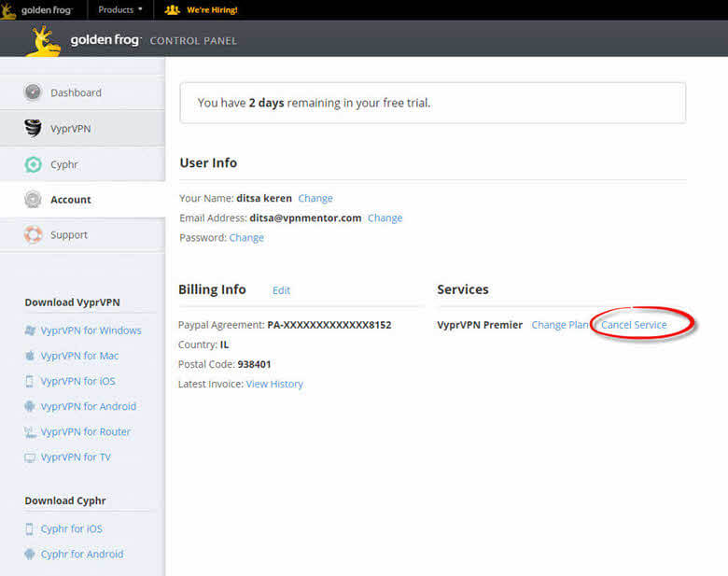Click the small frog icon in top black bar

[8, 10]
